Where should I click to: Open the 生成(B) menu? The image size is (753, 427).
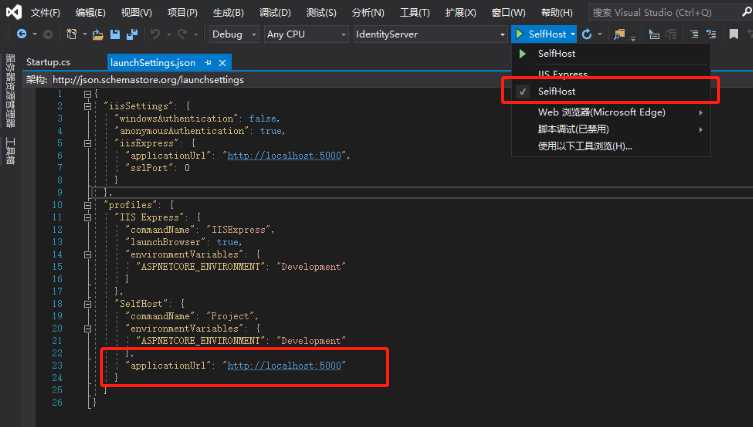228,12
